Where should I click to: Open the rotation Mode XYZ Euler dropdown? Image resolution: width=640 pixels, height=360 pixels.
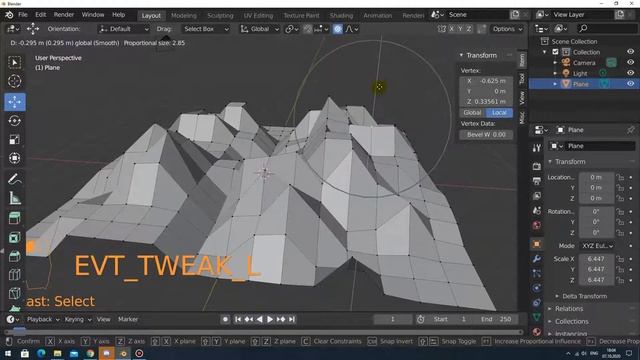click(x=598, y=246)
